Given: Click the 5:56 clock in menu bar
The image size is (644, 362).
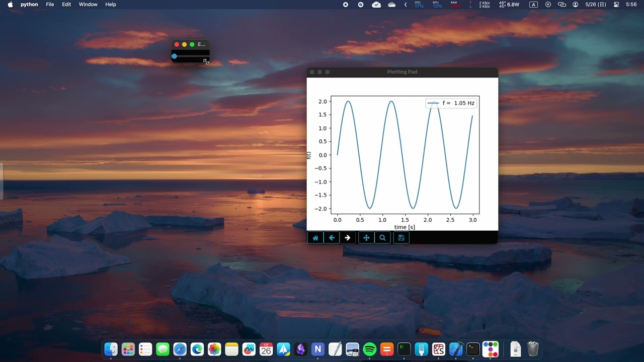Looking at the screenshot, I should click(631, 5).
